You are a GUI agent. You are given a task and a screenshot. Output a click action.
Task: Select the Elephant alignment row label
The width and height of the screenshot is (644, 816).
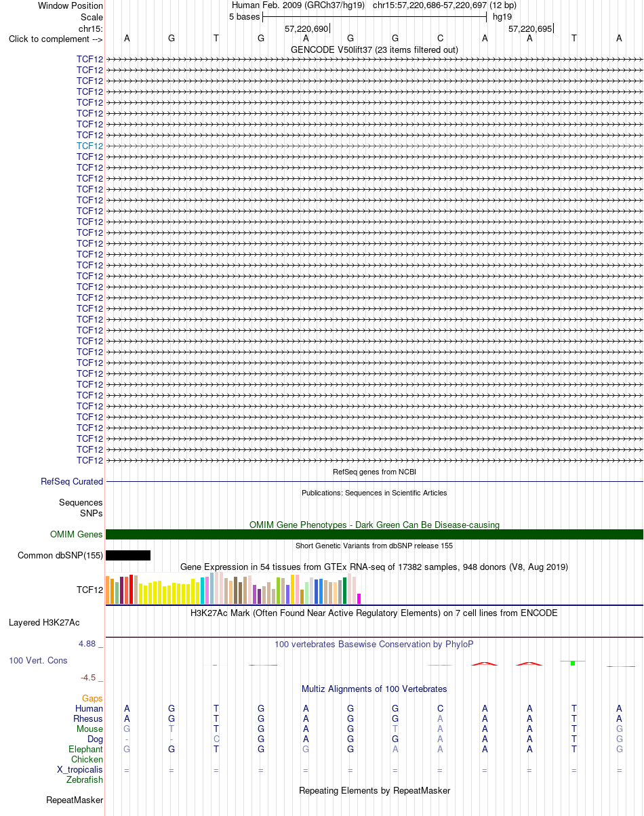click(x=86, y=749)
